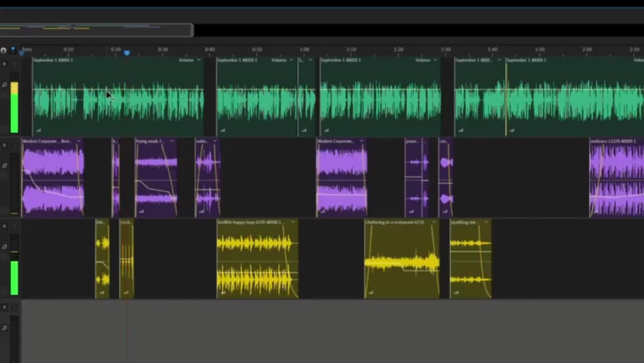Click the 1:40 mark on the time ruler
The image size is (644, 363).
pos(493,50)
